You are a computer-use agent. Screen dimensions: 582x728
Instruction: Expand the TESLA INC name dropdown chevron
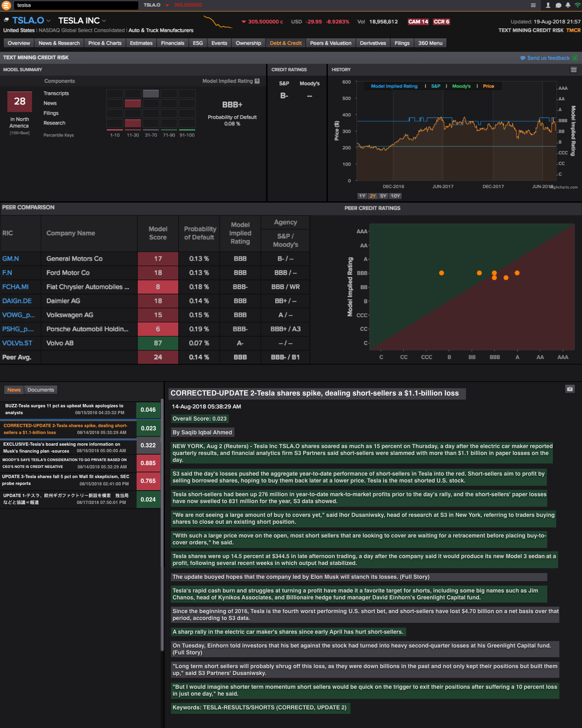104,21
